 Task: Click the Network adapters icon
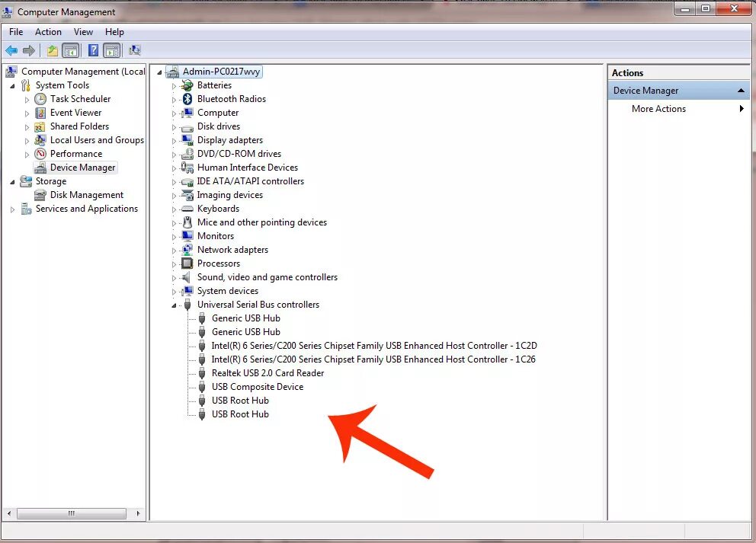point(187,250)
